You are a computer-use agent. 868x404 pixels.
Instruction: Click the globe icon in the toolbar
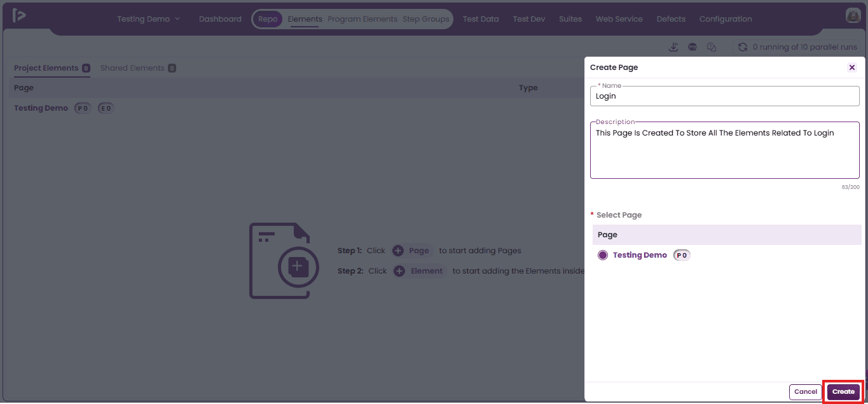click(692, 47)
